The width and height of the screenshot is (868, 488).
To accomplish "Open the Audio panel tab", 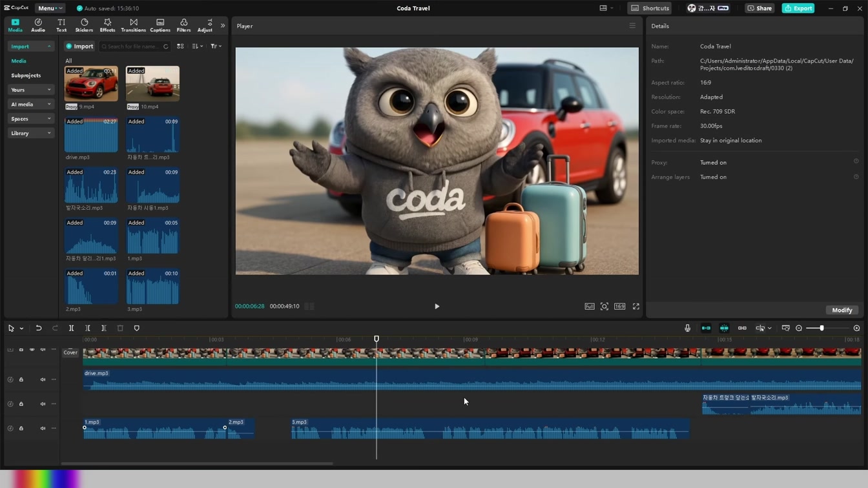I will point(38,25).
